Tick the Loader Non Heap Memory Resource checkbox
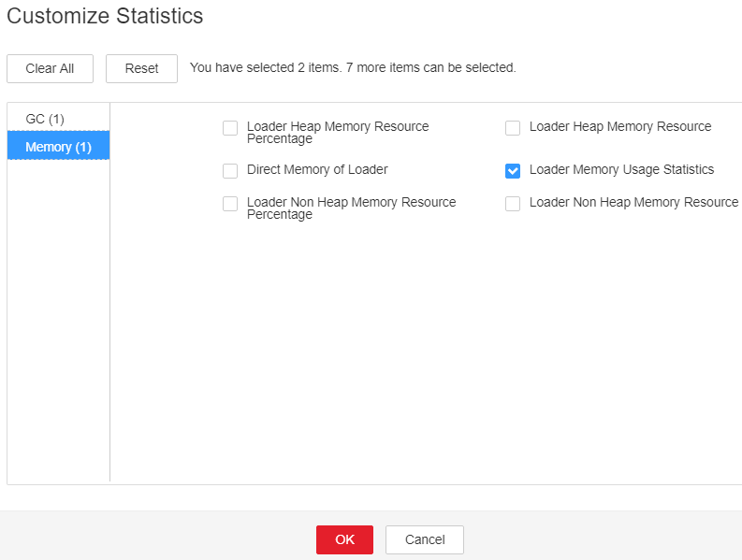 point(513,204)
